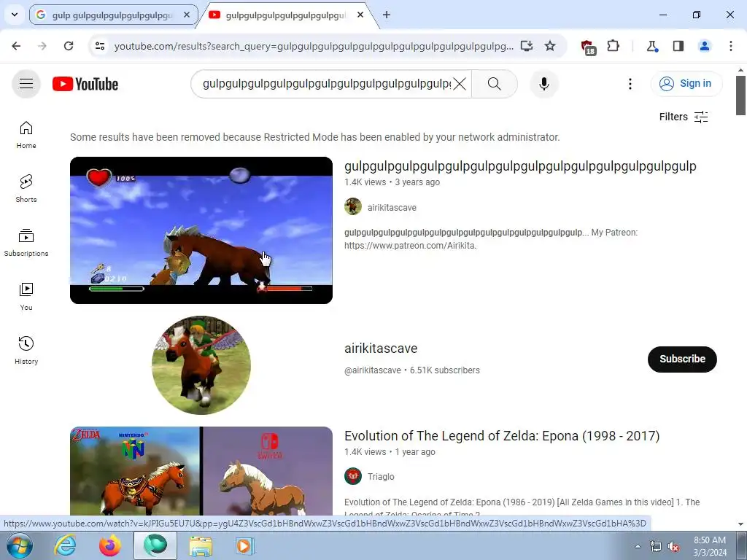Click the muted volume tray icon
The width and height of the screenshot is (747, 560).
click(673, 547)
